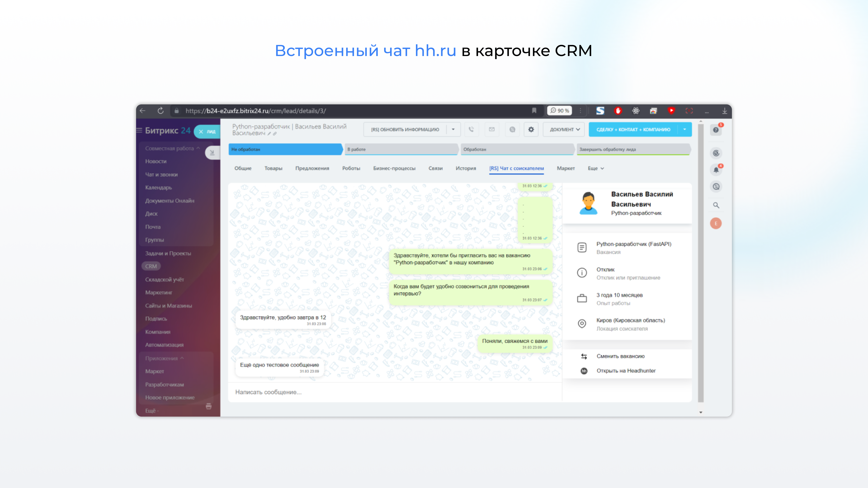Close the ЛИД slider tab
This screenshot has width=868, height=488.
pos(201,132)
